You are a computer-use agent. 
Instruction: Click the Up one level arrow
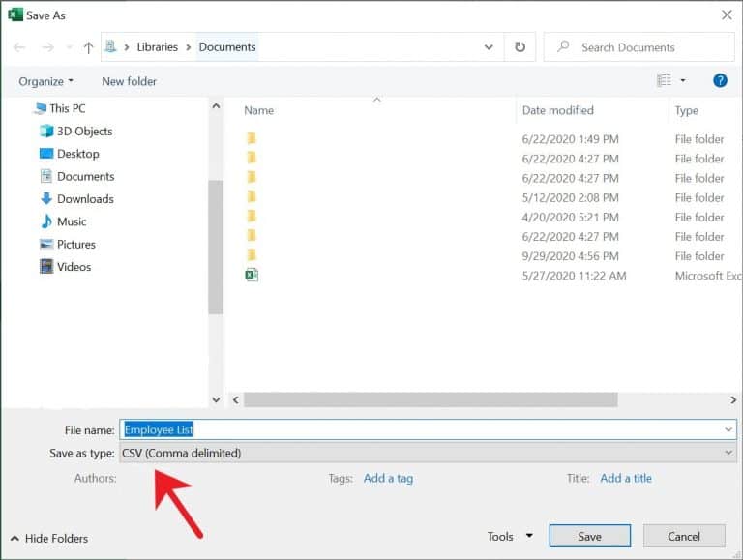click(x=88, y=47)
